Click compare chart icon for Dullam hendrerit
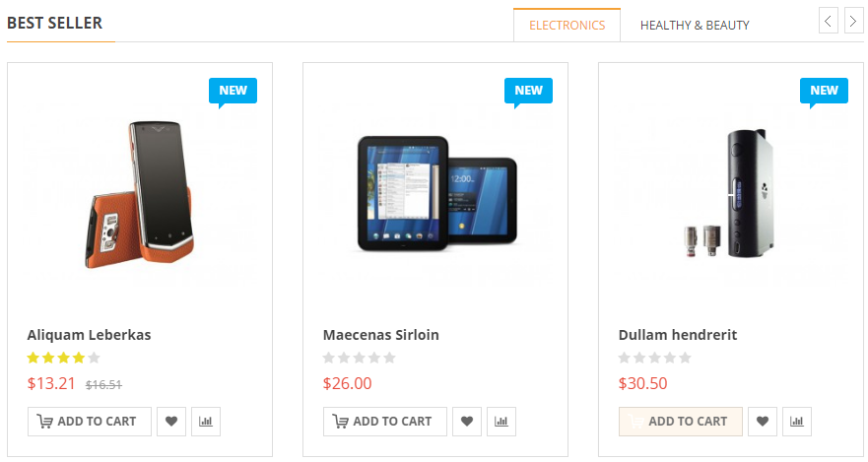This screenshot has height=462, width=868. 797,422
